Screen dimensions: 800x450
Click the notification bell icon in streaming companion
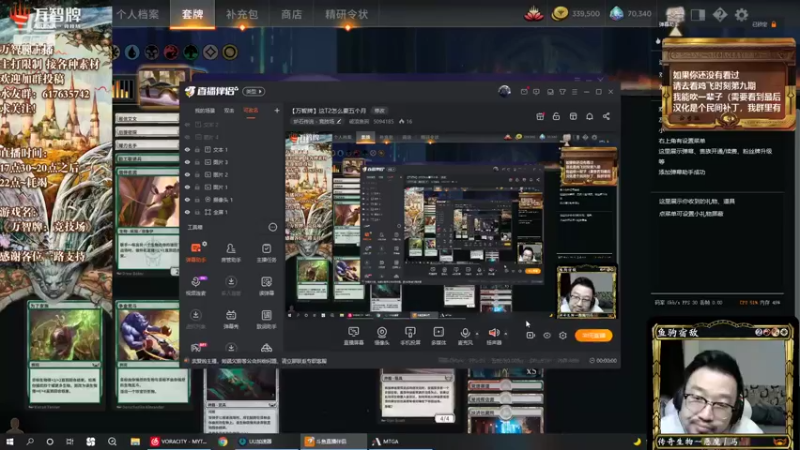[589, 116]
